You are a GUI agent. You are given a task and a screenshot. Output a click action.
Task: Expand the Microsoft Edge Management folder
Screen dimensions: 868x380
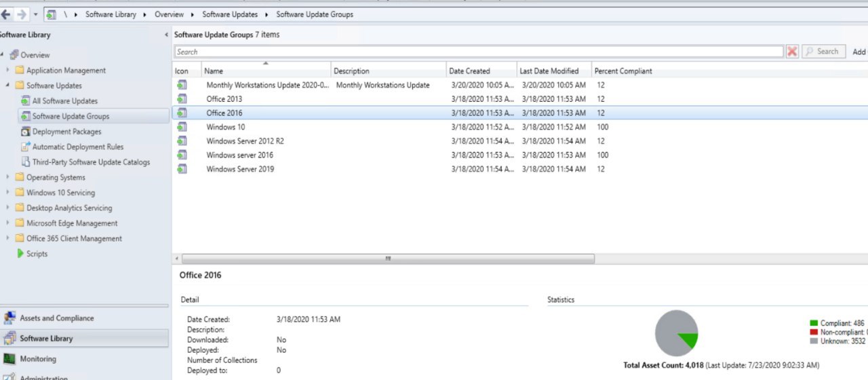point(7,223)
